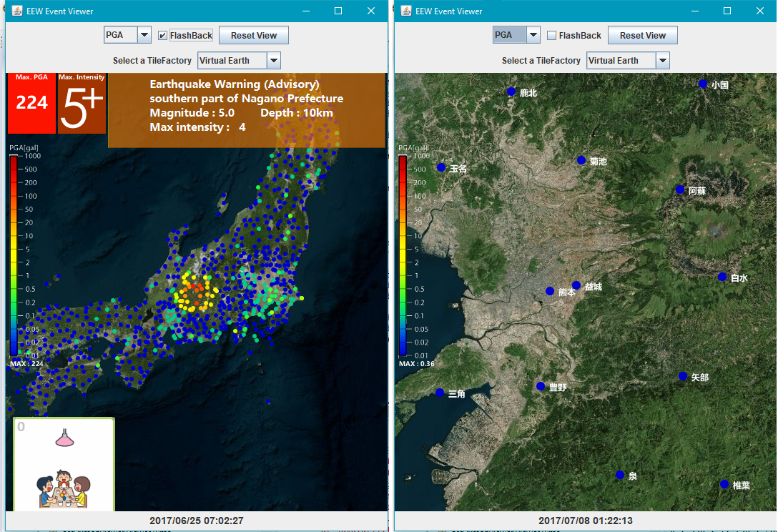Click the PGA color scale bar on left map
This screenshot has height=532, width=778.
click(14, 255)
